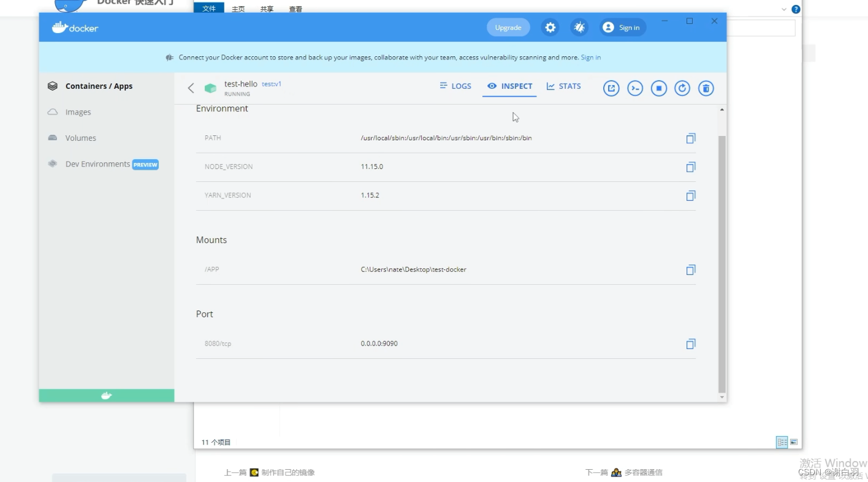
Task: Expand the Explorer ribbon chevron
Action: click(x=784, y=9)
